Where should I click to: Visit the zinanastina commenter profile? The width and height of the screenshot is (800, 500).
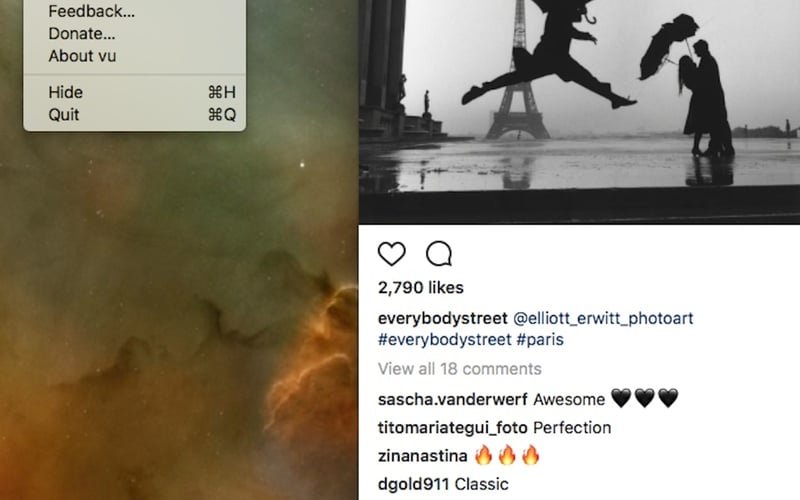[x=422, y=456]
